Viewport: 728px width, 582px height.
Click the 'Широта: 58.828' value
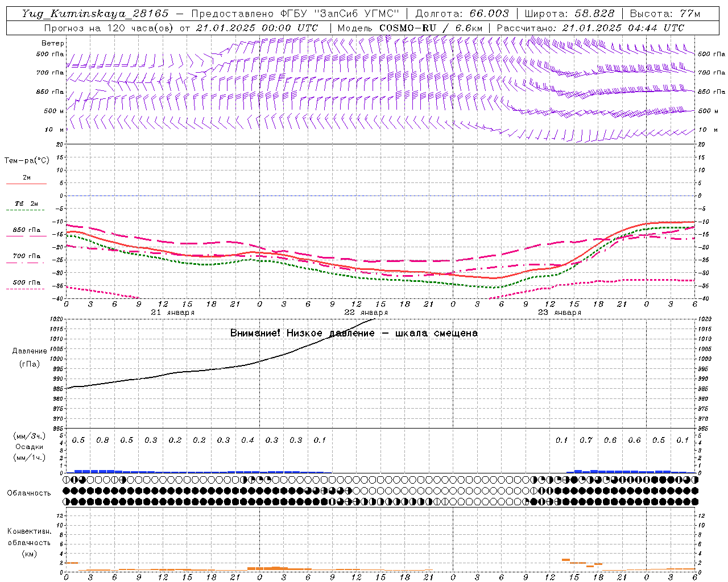[569, 14]
